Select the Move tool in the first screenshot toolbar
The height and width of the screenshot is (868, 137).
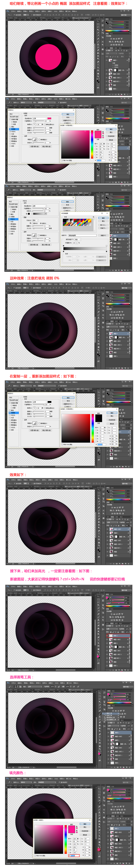tap(98, 21)
